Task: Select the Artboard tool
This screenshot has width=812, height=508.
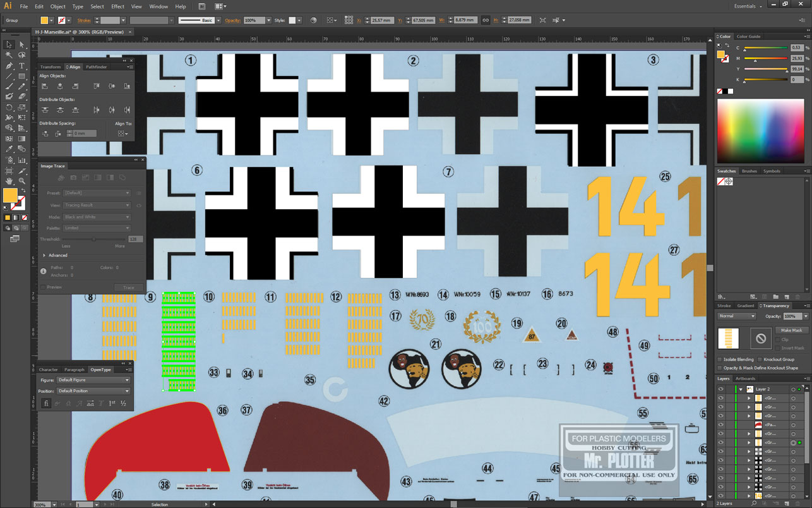Action: click(9, 171)
